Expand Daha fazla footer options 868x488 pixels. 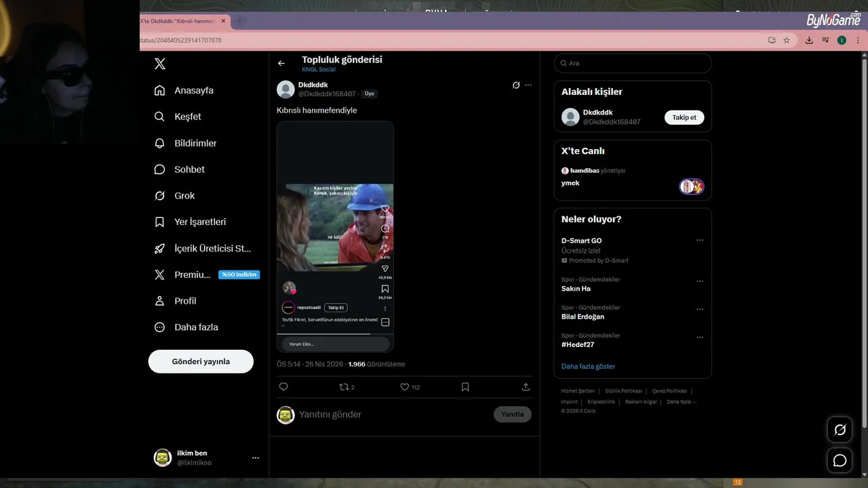pyautogui.click(x=682, y=402)
